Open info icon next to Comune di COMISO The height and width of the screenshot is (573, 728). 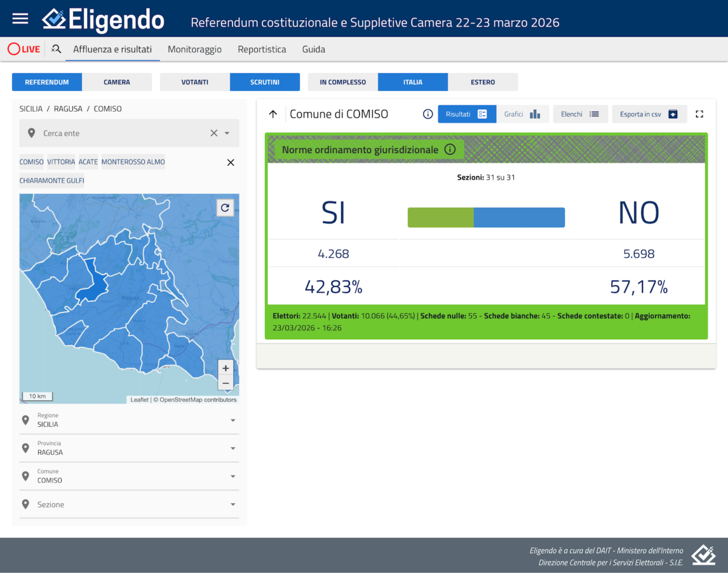click(428, 114)
